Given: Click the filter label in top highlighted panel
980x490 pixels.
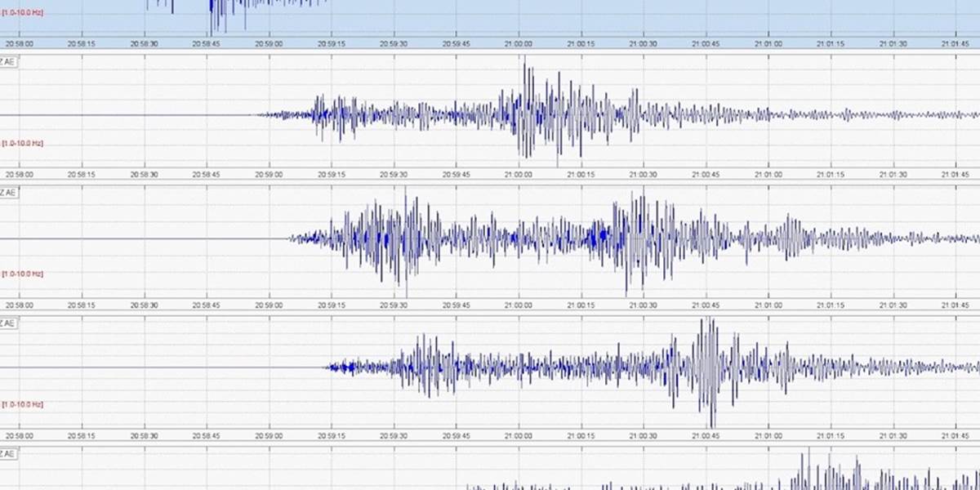Looking at the screenshot, I should [x=23, y=13].
